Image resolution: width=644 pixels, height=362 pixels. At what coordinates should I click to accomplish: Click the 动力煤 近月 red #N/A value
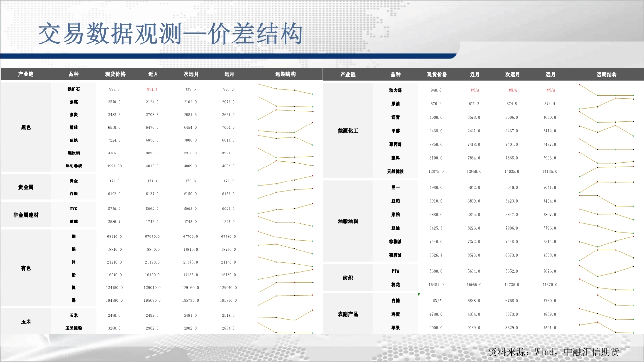pyautogui.click(x=474, y=90)
